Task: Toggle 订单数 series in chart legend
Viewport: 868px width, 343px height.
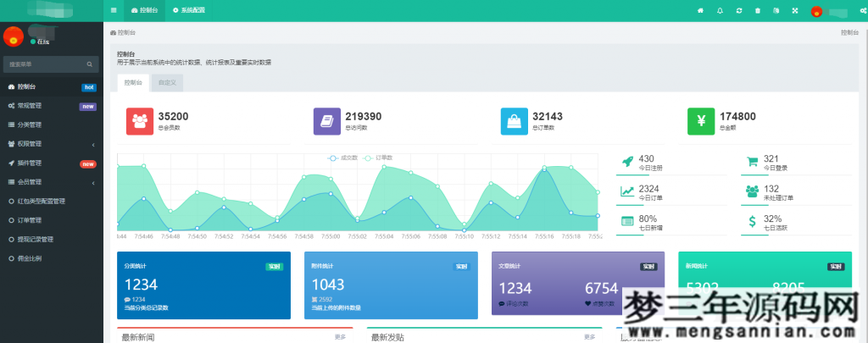Action: pyautogui.click(x=378, y=158)
